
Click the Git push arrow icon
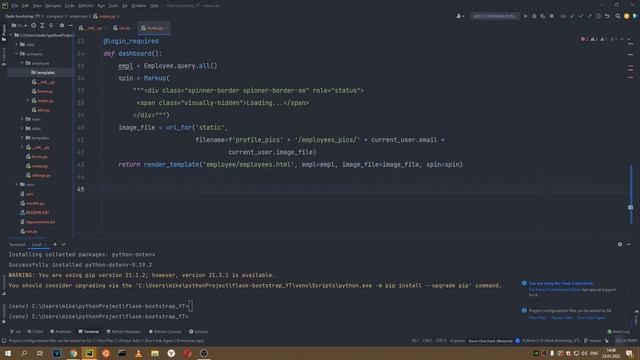pos(589,16)
